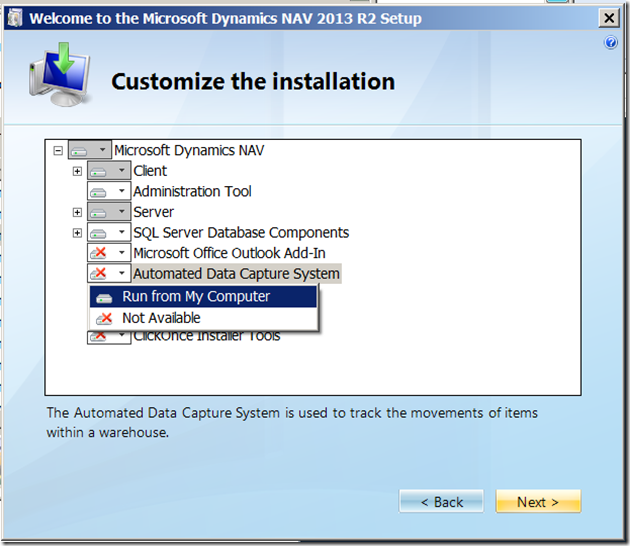This screenshot has height=546, width=630.
Task: Click the computer download setup graphic
Action: coord(60,74)
